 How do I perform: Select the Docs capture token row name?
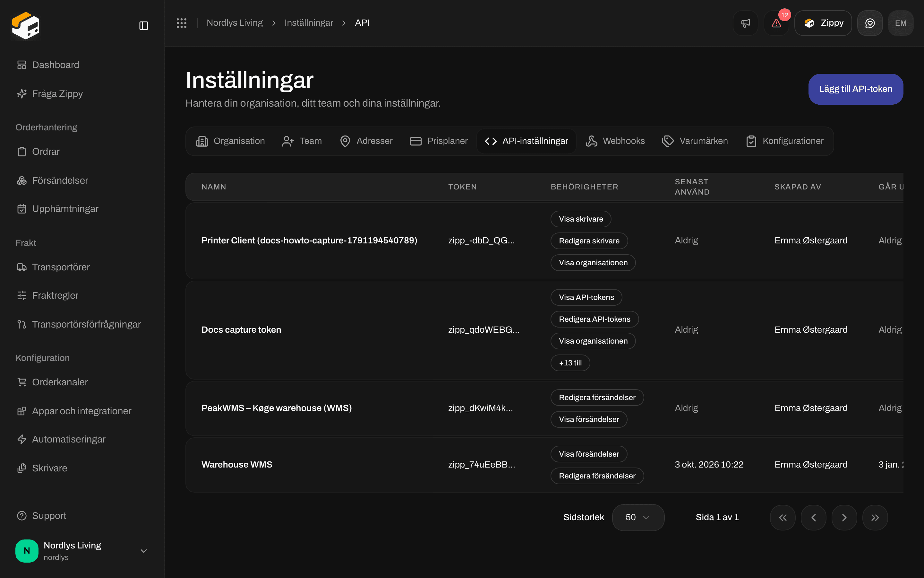click(x=241, y=330)
